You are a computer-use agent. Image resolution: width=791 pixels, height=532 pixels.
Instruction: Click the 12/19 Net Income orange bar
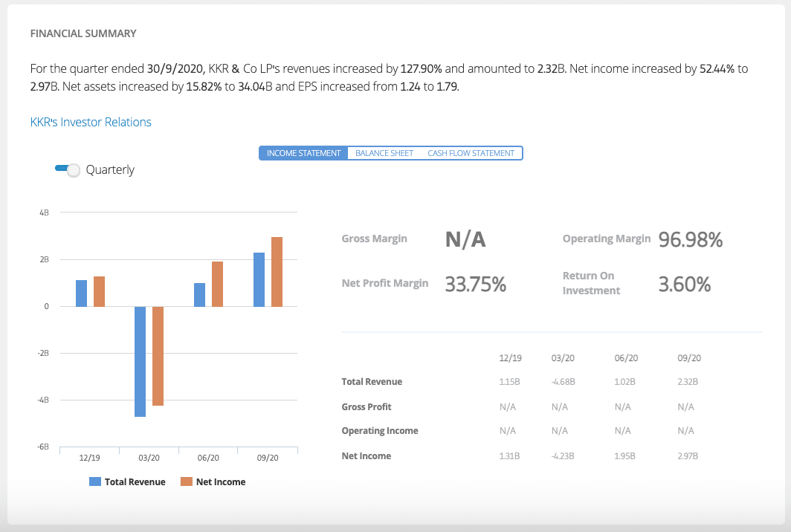(x=99, y=291)
